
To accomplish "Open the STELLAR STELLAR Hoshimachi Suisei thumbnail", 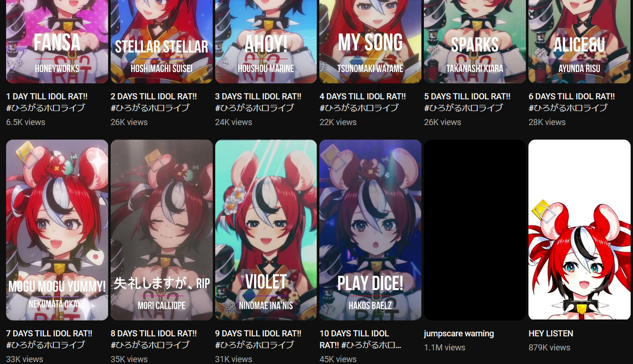I will click(x=162, y=42).
